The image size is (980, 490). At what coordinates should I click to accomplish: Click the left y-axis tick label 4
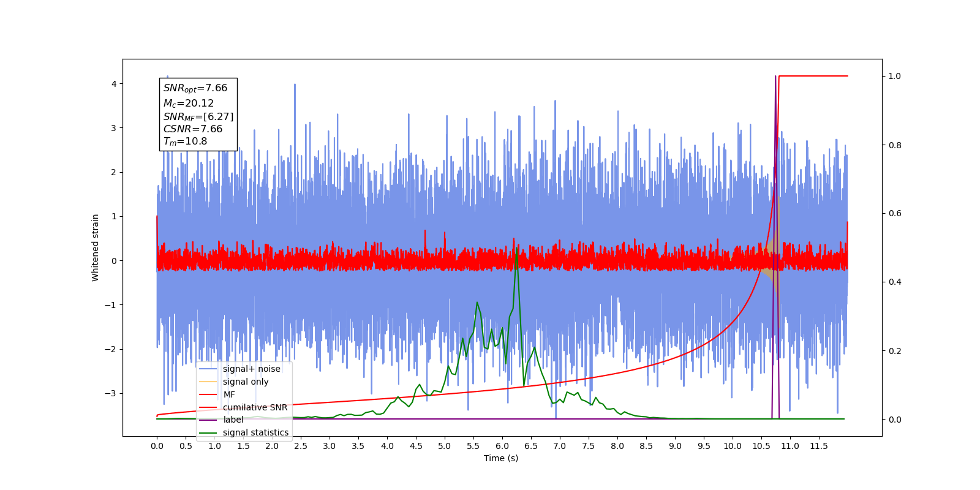[x=114, y=84]
